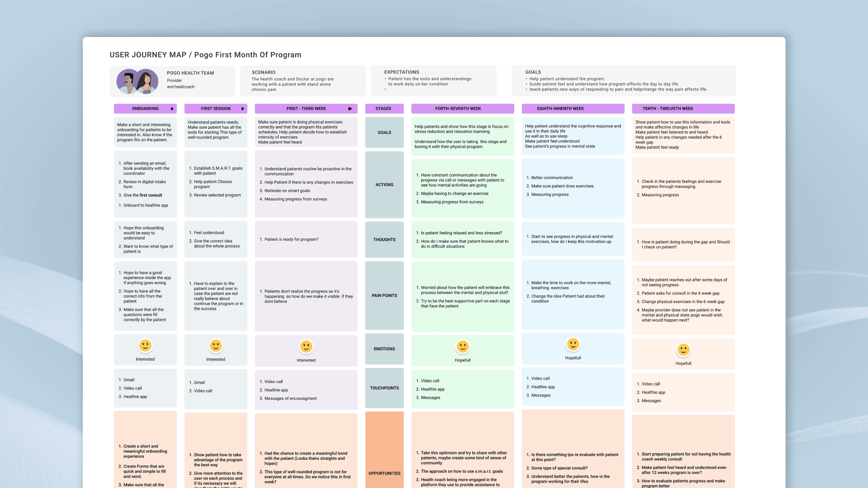Click the EXPECTATIONS info card
The image size is (868, 488).
[433, 81]
